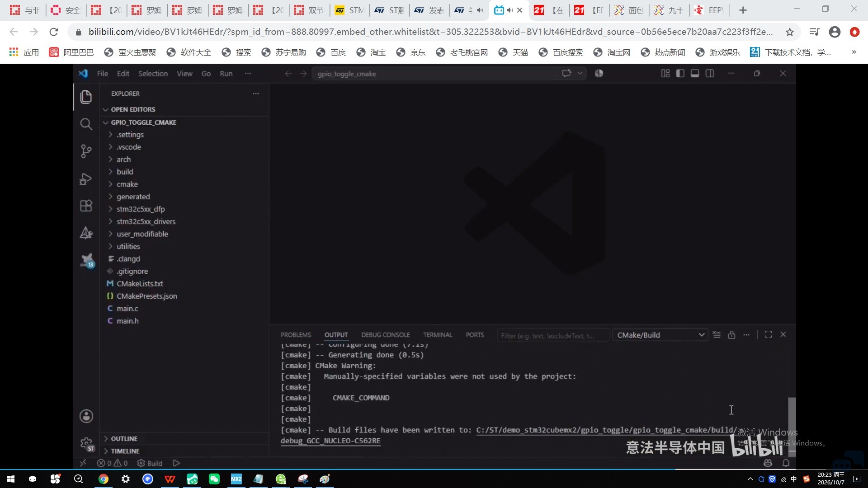Toggle the secondary side bar visibility
Image resolution: width=868 pixels, height=488 pixels.
(710, 74)
